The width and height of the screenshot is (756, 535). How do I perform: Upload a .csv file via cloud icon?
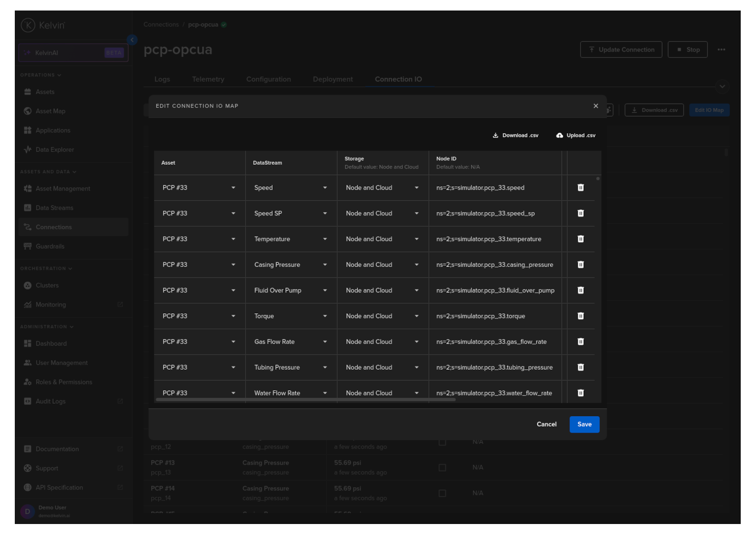tap(559, 136)
